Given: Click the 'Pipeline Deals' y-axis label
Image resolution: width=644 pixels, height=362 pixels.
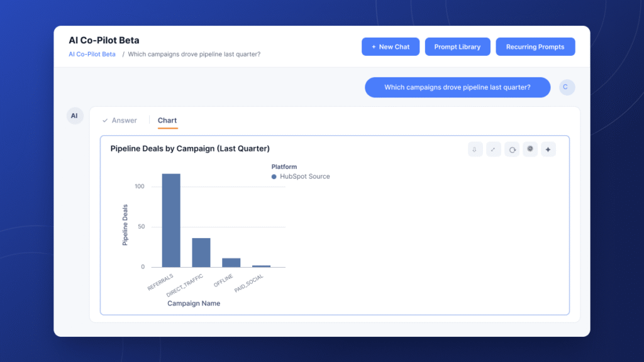Looking at the screenshot, I should coord(125,225).
